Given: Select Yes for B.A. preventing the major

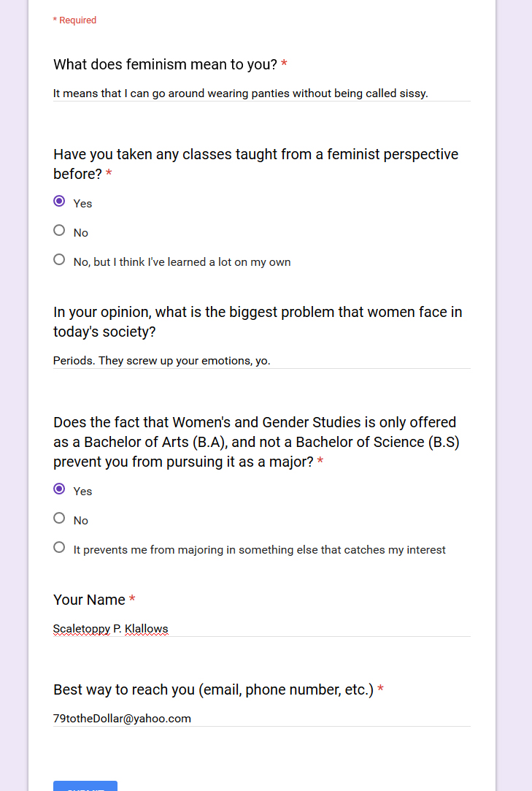Looking at the screenshot, I should (59, 489).
